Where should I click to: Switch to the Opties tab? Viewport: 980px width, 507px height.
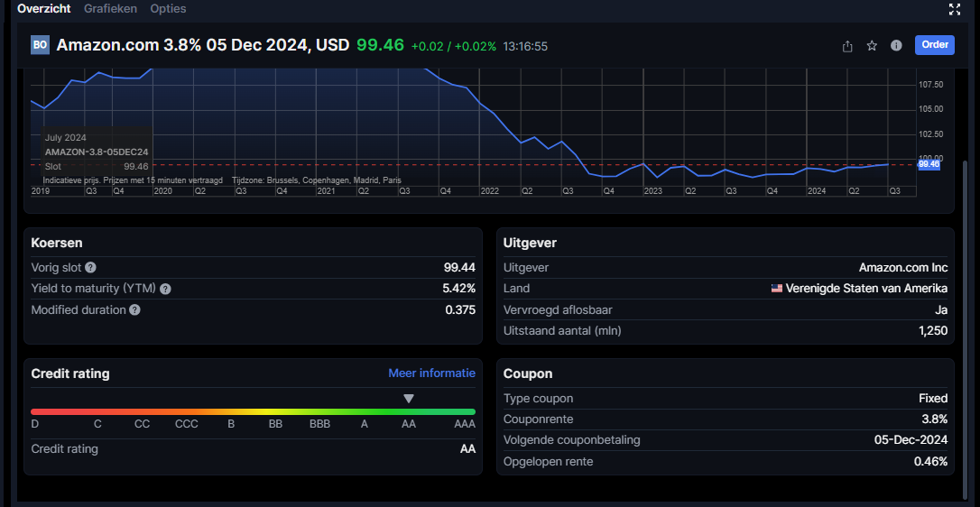pyautogui.click(x=168, y=9)
